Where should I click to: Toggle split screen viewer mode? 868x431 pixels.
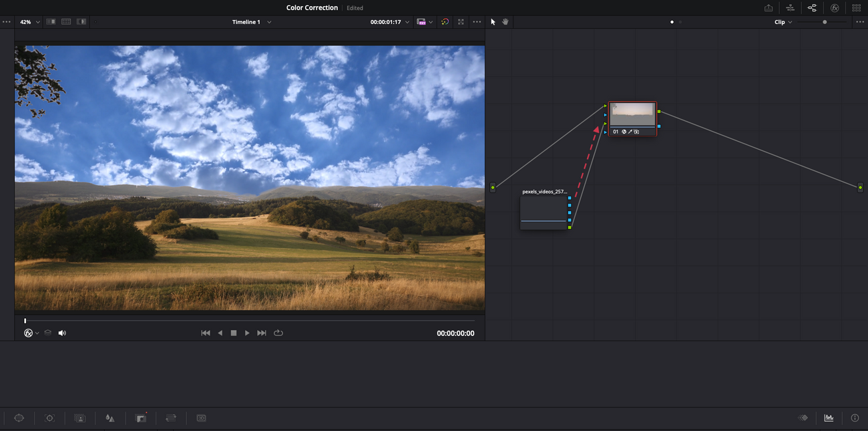click(66, 22)
